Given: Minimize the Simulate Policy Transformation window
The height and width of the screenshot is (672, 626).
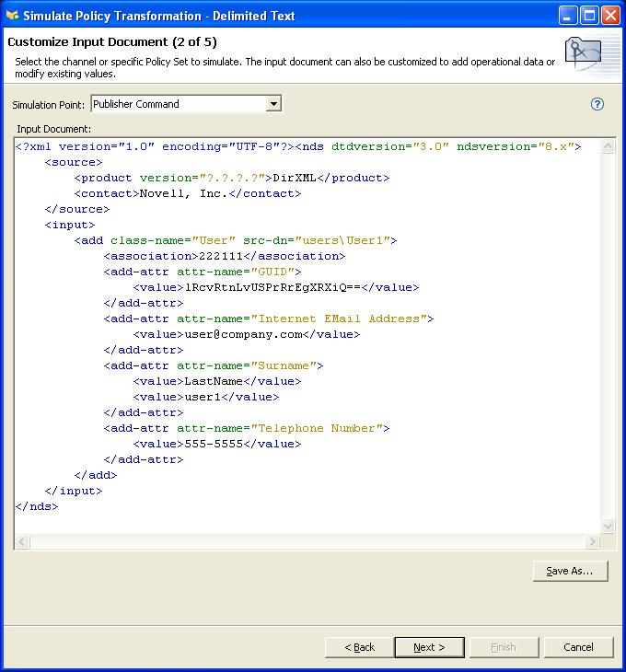Looking at the screenshot, I should [x=568, y=16].
